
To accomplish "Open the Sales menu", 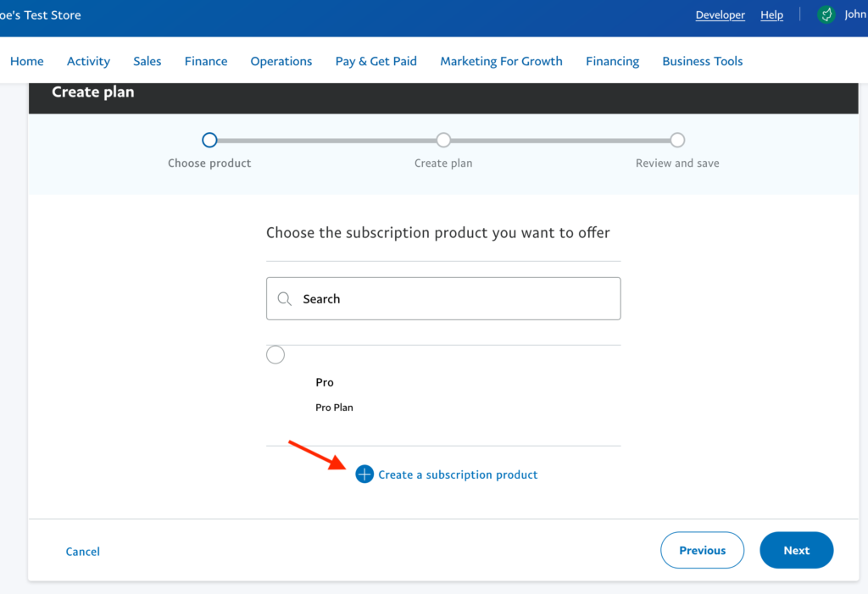I will click(147, 61).
